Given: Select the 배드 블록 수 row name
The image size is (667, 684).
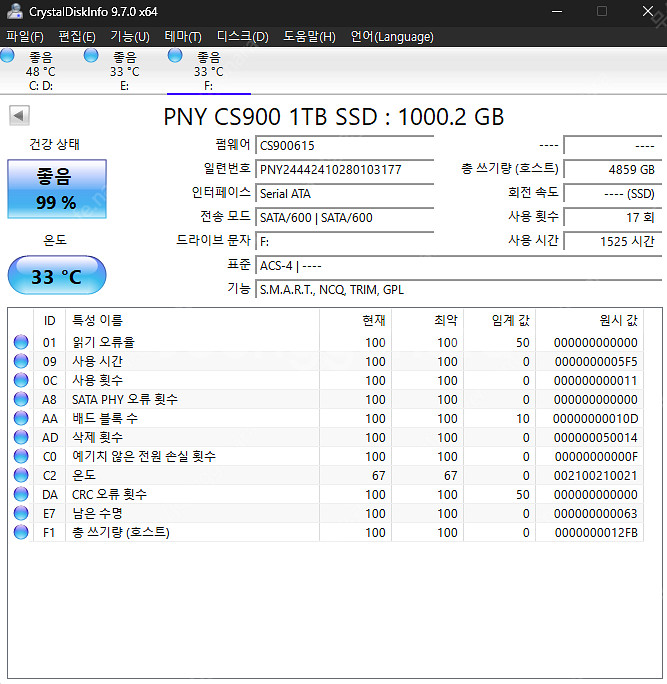Looking at the screenshot, I should [x=105, y=418].
